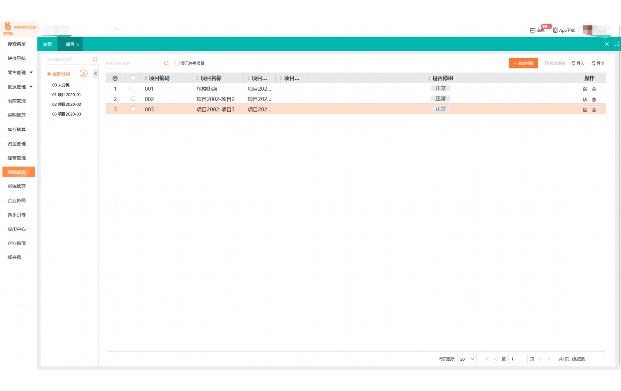Tick the checkbox for row 003
621x391 pixels.
click(x=133, y=109)
